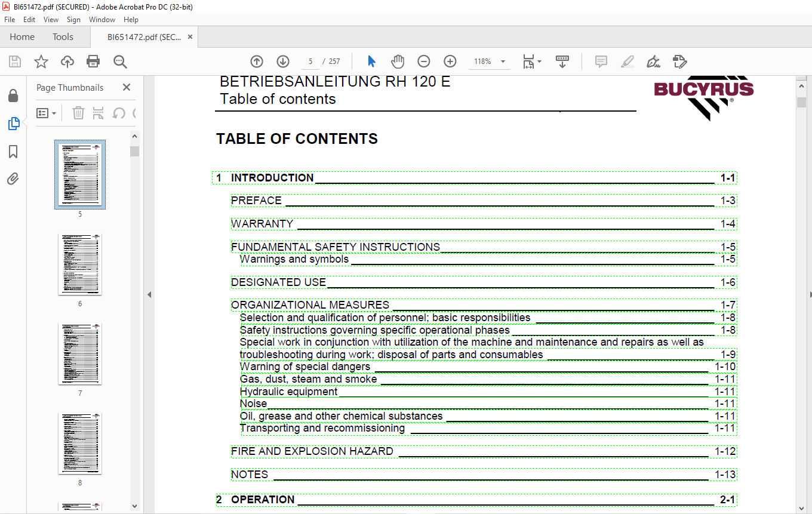Select page 8 thumbnail

point(80,444)
